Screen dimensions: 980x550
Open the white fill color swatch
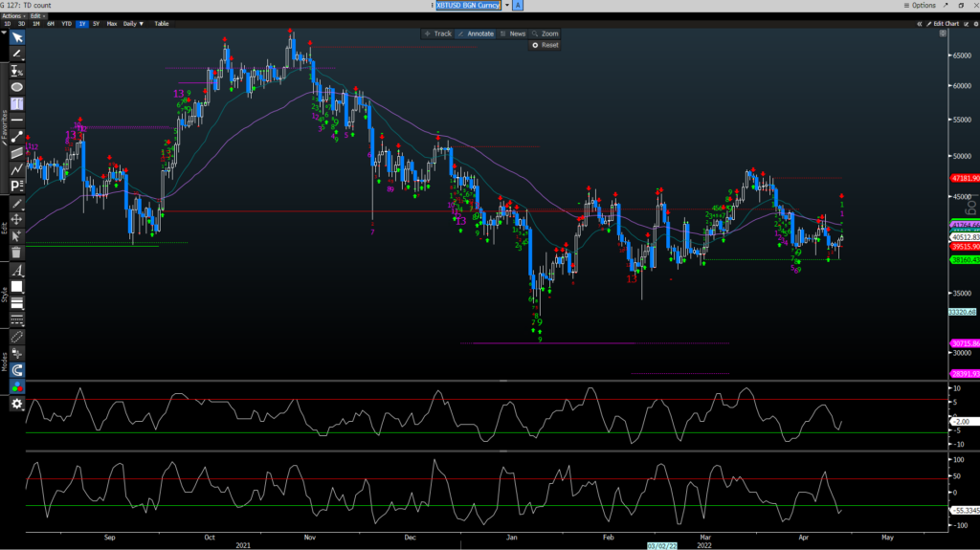point(17,287)
